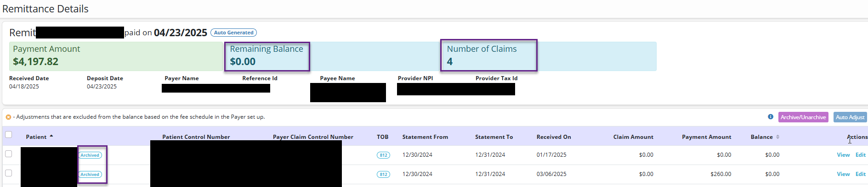
Task: Click the Patient column ascending sort arrow
Action: tap(51, 136)
